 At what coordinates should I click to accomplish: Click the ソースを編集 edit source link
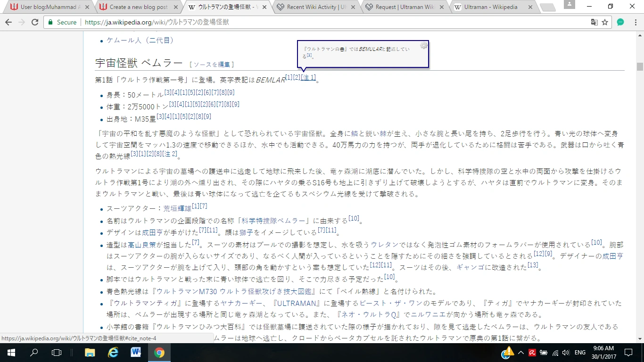(x=211, y=65)
